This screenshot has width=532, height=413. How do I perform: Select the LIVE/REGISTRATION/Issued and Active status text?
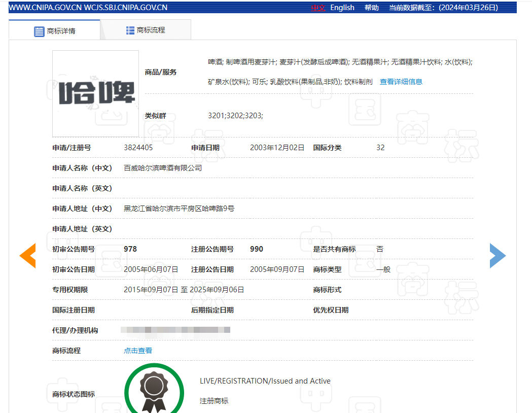pos(265,381)
